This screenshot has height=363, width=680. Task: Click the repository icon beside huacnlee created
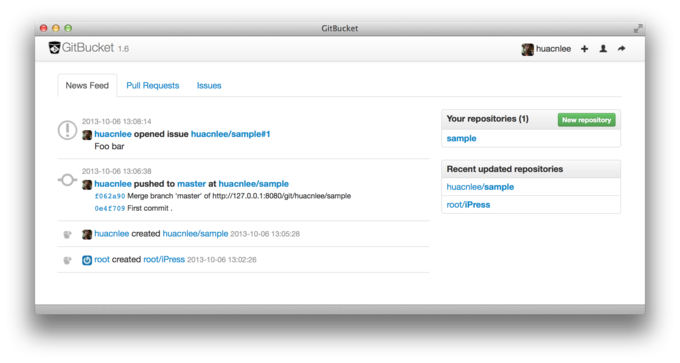click(x=67, y=235)
